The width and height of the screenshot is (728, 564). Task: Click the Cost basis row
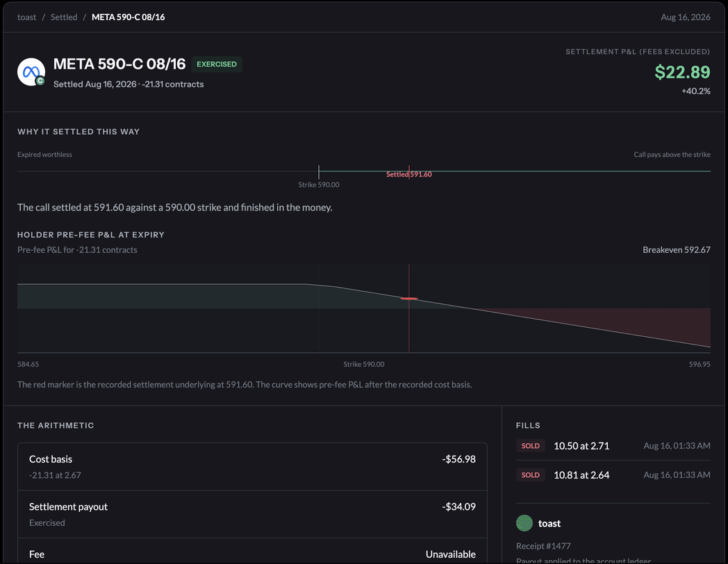coord(253,467)
